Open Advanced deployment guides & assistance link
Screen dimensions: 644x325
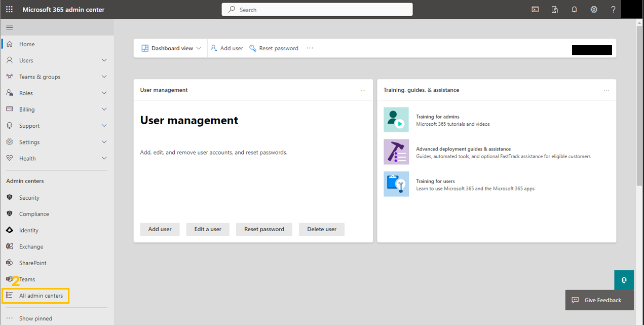[x=463, y=149]
